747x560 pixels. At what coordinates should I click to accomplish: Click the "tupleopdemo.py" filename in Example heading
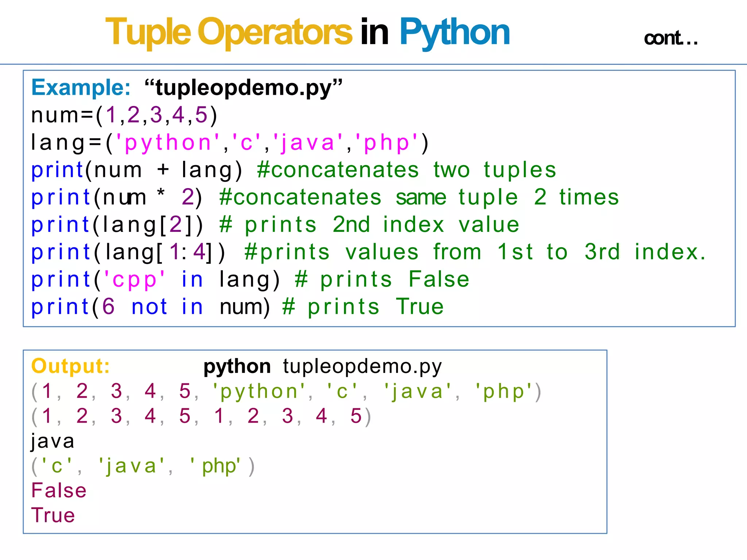pyautogui.click(x=243, y=88)
